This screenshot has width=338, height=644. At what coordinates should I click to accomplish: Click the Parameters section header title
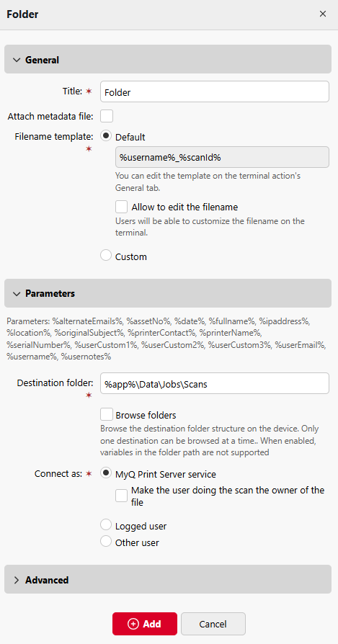tap(50, 294)
